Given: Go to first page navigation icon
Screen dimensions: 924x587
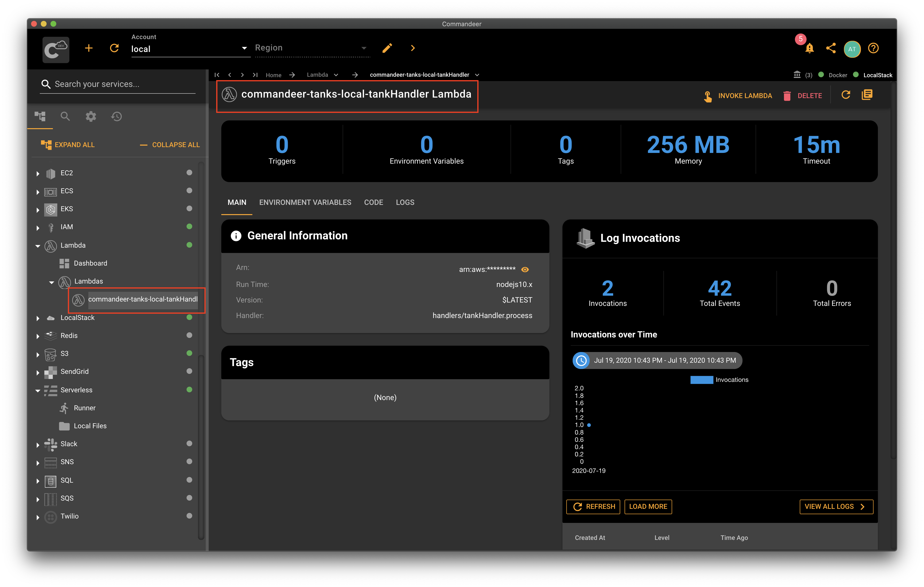Looking at the screenshot, I should click(217, 75).
